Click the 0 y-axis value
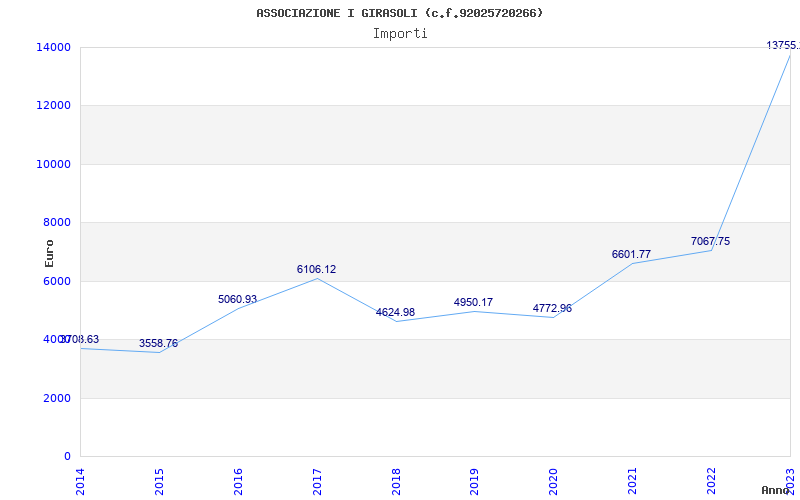Viewport: 800px width, 500px height. (x=67, y=456)
